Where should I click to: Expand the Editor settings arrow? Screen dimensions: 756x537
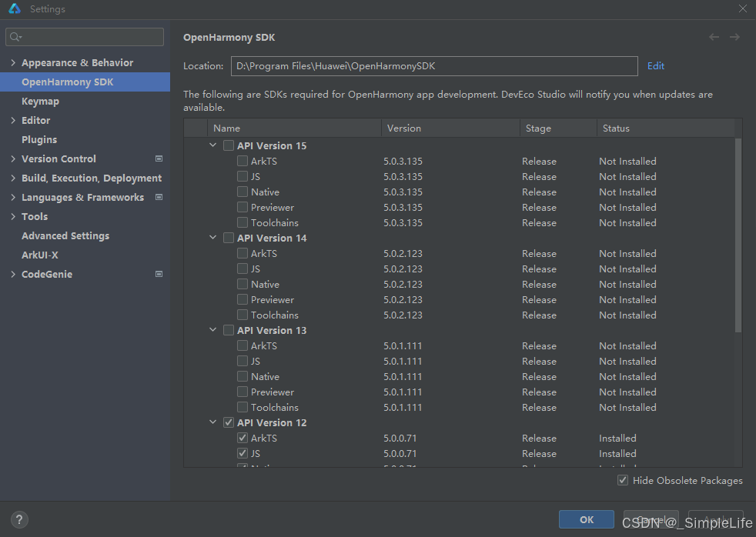pyautogui.click(x=13, y=121)
